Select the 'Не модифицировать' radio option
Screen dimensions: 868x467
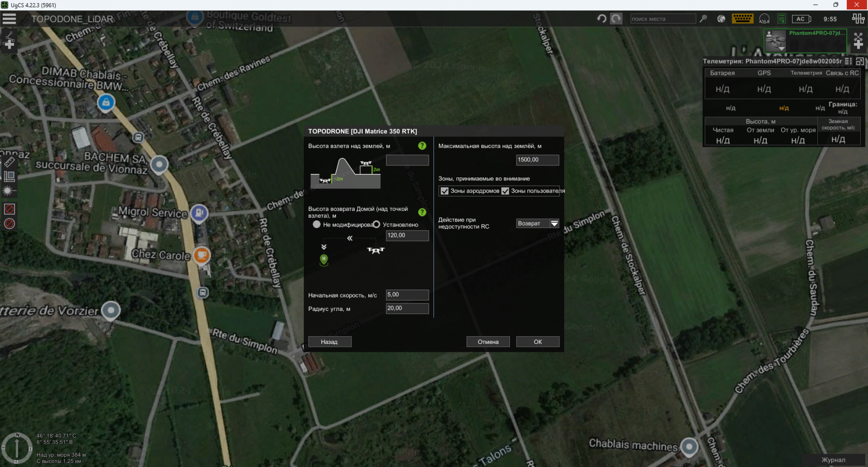point(317,224)
